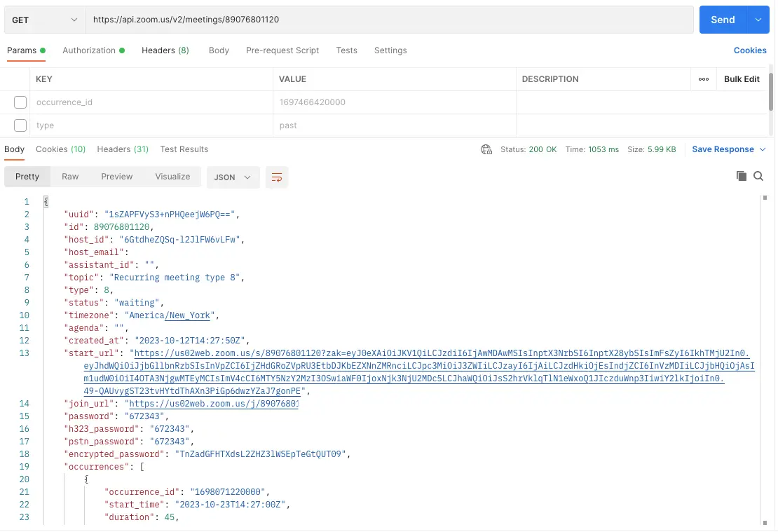
Task: Open the response Headers (31) tab
Action: click(x=123, y=149)
